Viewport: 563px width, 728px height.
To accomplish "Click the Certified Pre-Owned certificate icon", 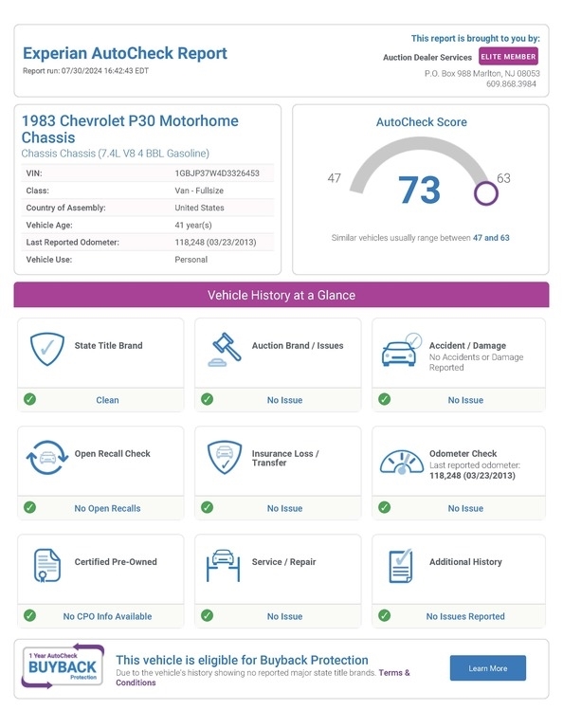I will (46, 566).
